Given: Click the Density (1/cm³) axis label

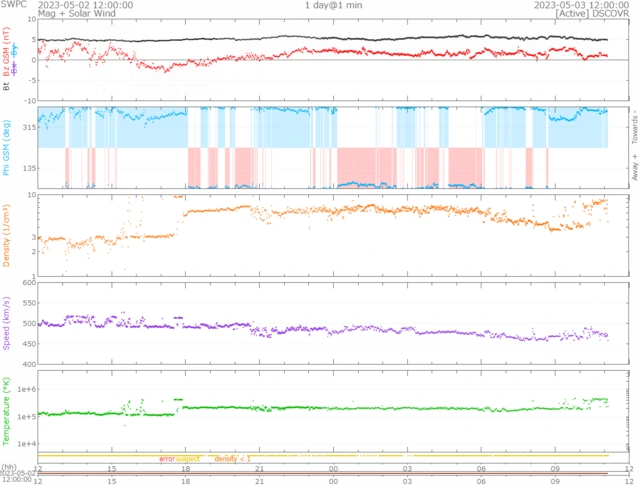Looking at the screenshot, I should 6,237.
